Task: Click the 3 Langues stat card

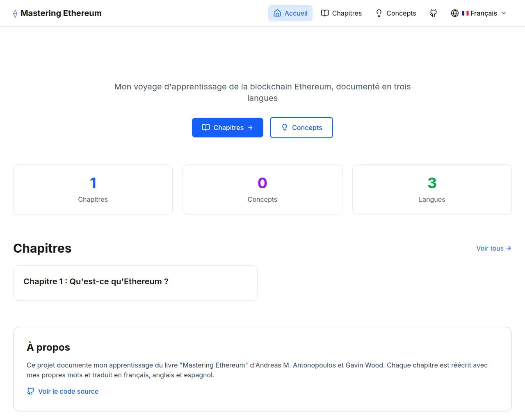Action: coord(432,189)
